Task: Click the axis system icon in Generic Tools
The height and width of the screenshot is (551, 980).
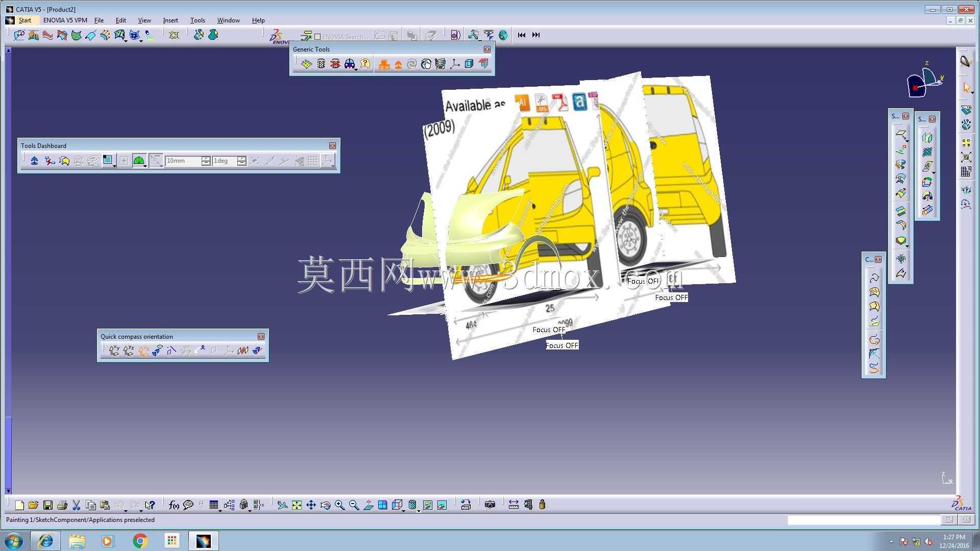Action: click(x=455, y=64)
